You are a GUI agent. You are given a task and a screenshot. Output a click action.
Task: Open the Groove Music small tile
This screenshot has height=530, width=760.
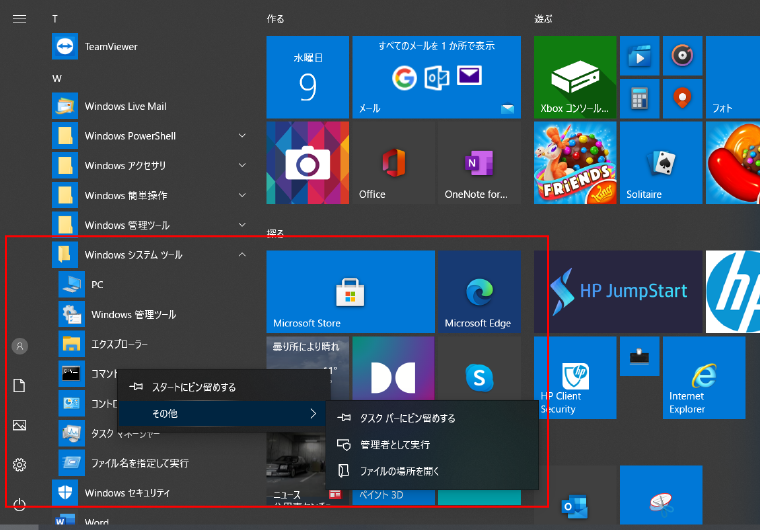[682, 56]
